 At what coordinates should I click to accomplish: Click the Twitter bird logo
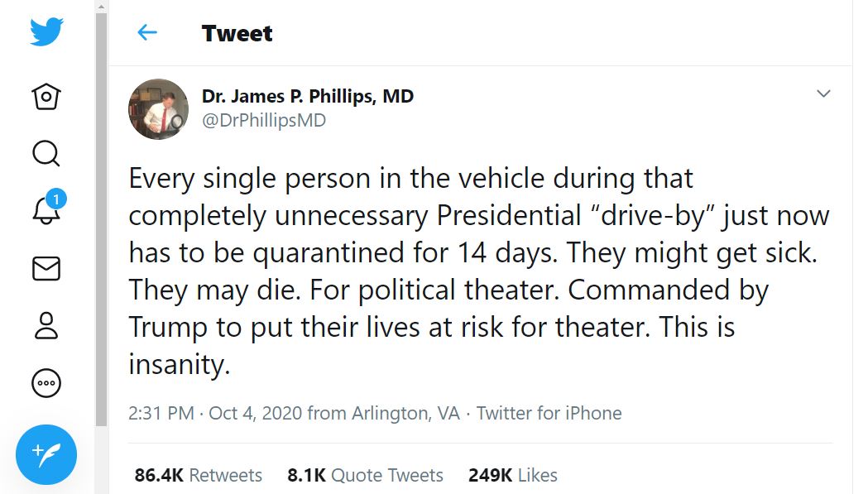pos(46,32)
